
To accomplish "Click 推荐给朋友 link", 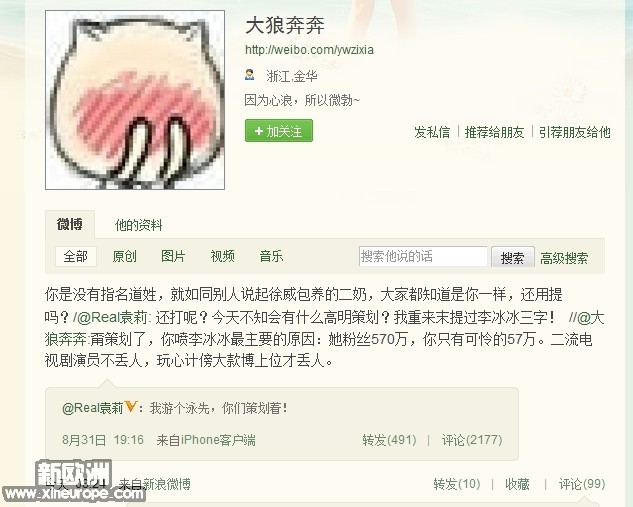I will coord(495,132).
